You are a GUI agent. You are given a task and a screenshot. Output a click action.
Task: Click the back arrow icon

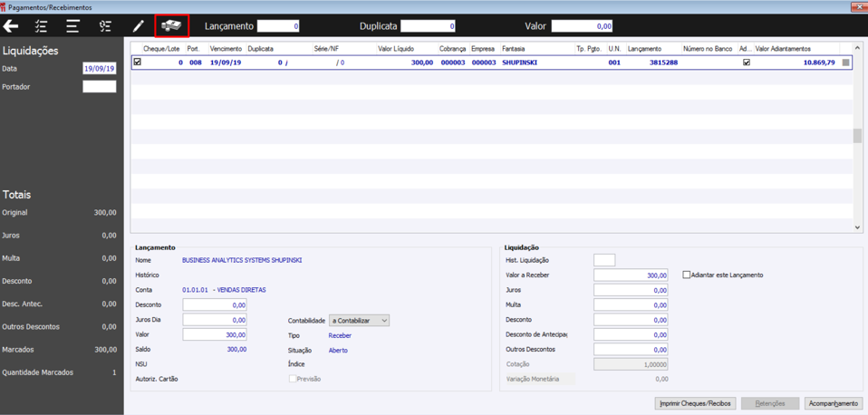click(x=11, y=26)
